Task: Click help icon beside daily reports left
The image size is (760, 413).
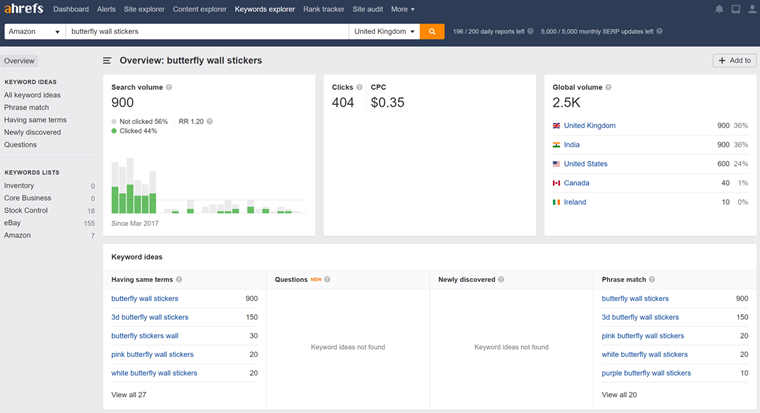Action: tap(530, 31)
